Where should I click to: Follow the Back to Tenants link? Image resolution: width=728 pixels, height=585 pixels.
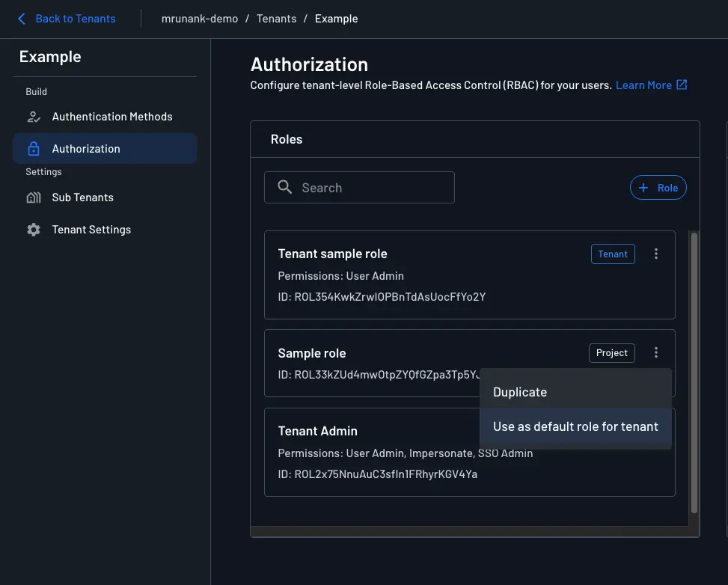coord(75,18)
